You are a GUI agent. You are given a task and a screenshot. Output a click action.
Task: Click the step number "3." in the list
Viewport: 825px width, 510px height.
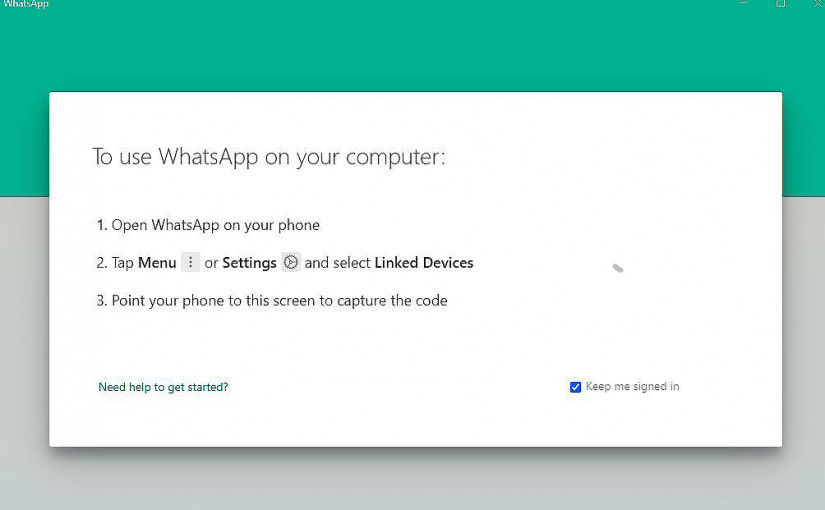102,301
